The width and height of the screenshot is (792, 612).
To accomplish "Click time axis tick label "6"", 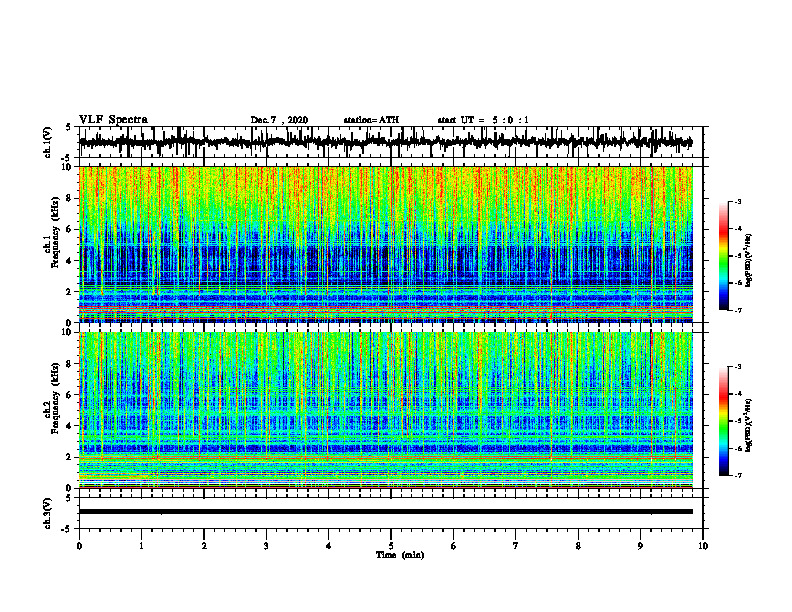I will click(454, 546).
